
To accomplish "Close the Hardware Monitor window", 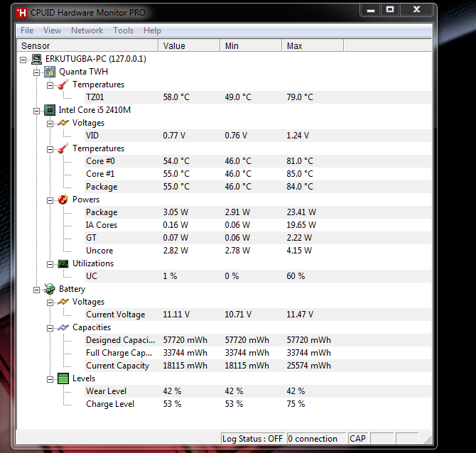I will click(417, 10).
